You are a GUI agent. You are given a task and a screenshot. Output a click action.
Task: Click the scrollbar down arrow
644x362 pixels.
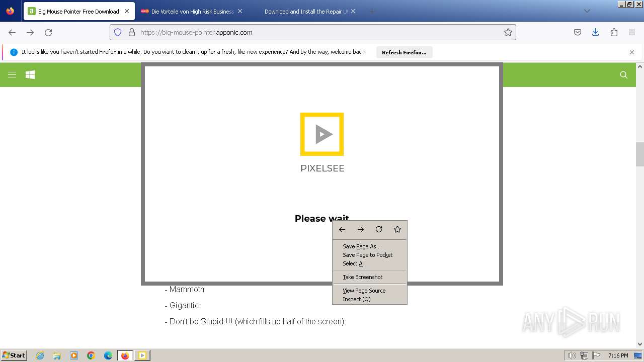click(640, 344)
